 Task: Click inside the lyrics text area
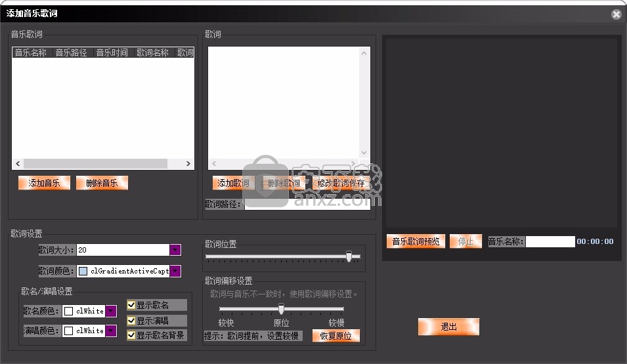pyautogui.click(x=284, y=102)
